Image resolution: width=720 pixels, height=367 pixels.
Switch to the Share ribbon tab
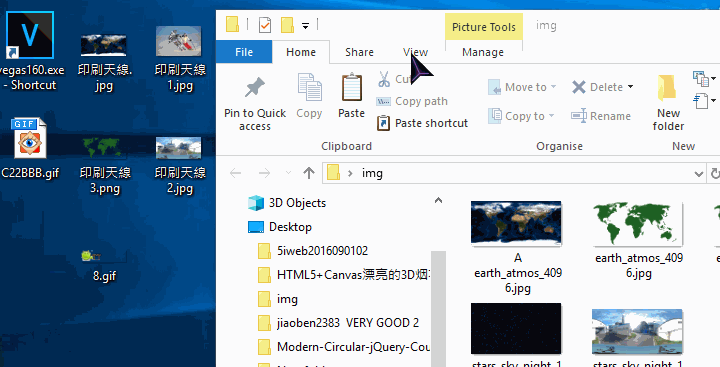(x=359, y=52)
